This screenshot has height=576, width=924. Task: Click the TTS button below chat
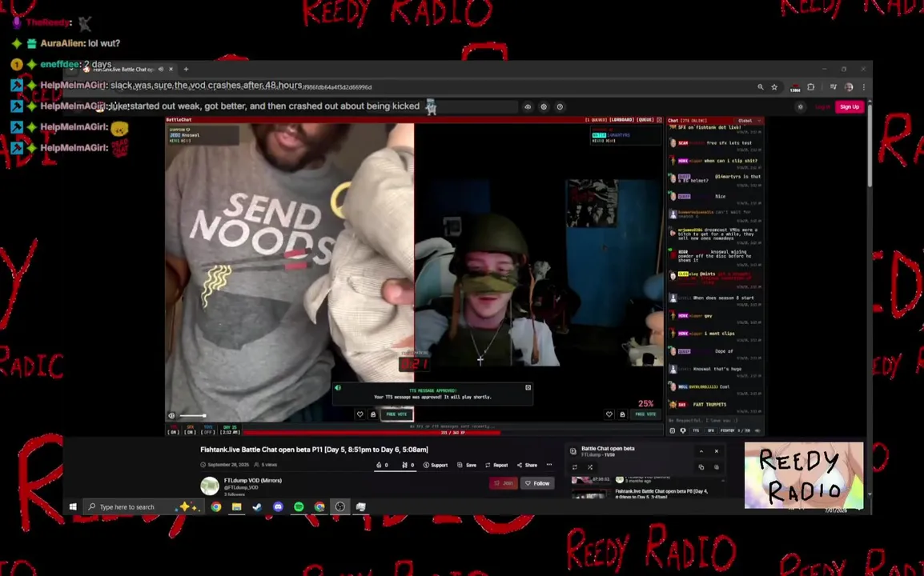pyautogui.click(x=696, y=430)
